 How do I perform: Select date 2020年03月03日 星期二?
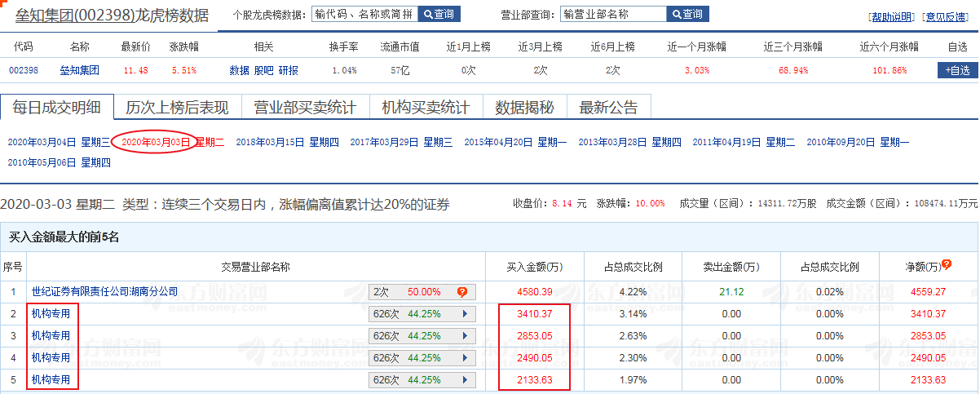point(173,142)
